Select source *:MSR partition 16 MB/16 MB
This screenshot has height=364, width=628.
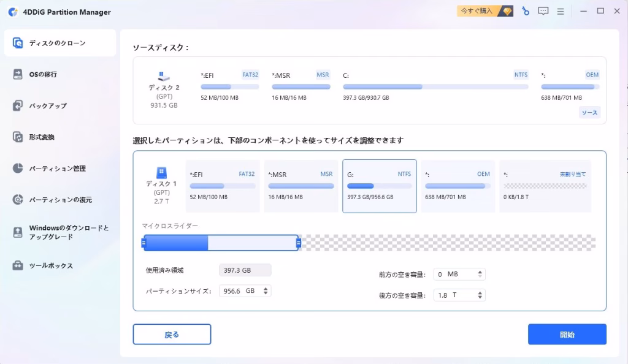(x=301, y=86)
